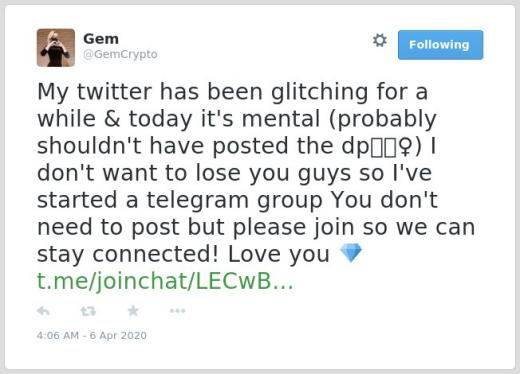Click the missing-glyph boxes after dp

click(x=384, y=147)
